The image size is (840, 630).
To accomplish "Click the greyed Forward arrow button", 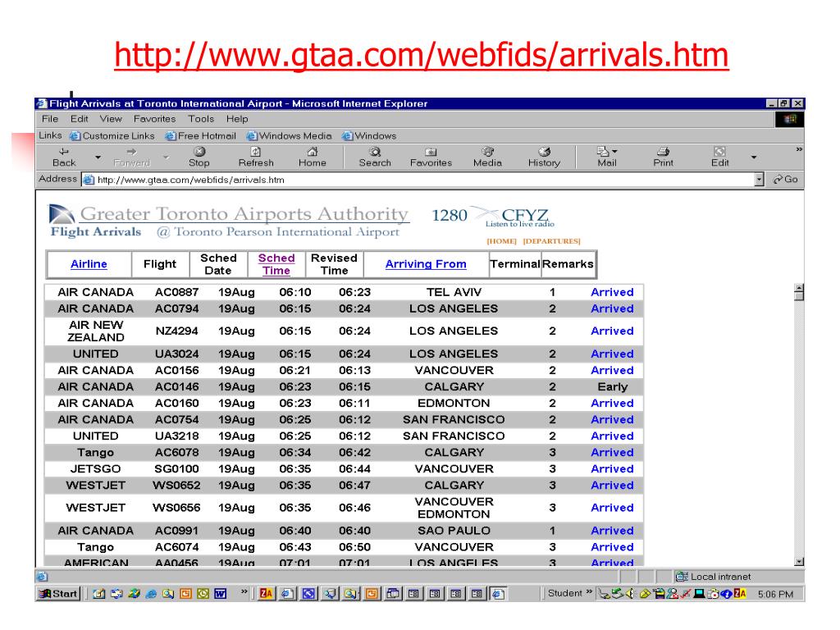I will tap(132, 157).
